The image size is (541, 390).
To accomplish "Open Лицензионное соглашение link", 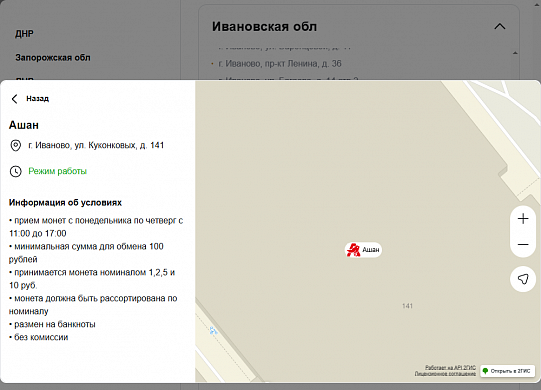I will pos(445,373).
